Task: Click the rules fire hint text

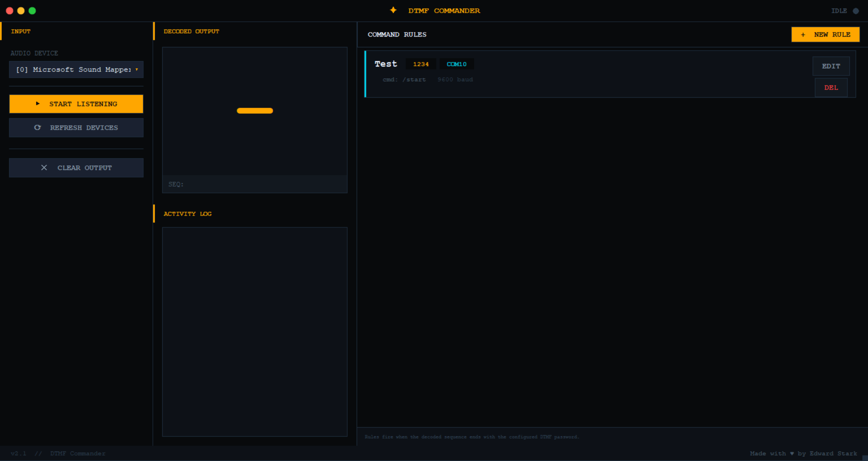Action: coord(472,437)
